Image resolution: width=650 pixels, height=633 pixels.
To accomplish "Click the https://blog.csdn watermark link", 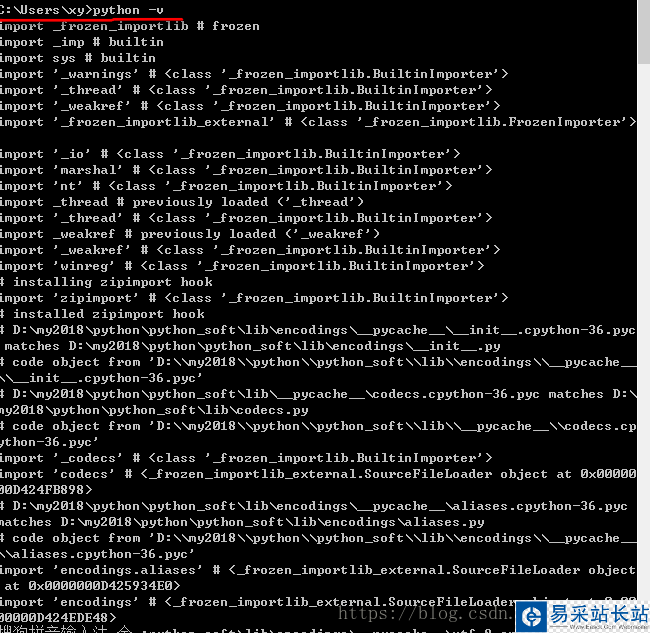I will (425, 613).
